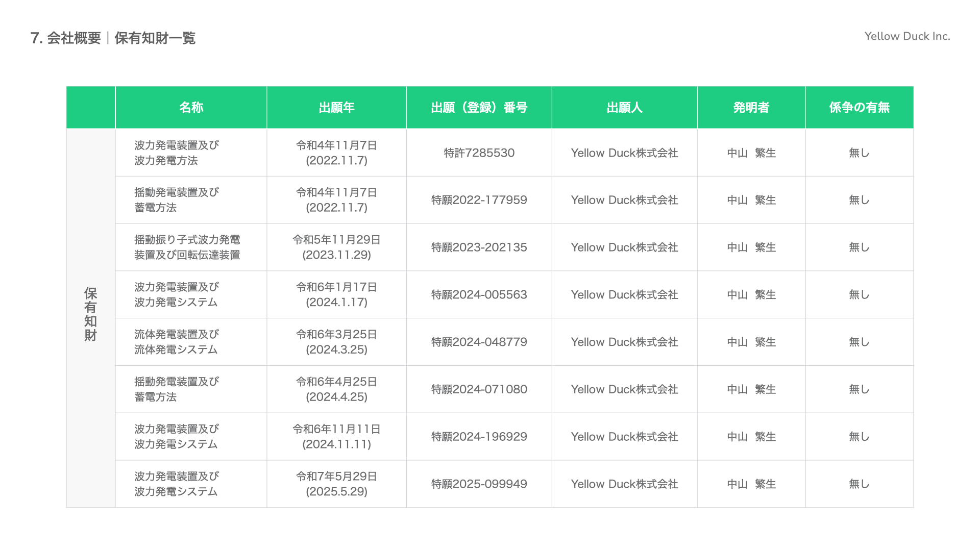This screenshot has width=980, height=551.
Task: Select application number 特願2024-196929
Action: [x=479, y=437]
